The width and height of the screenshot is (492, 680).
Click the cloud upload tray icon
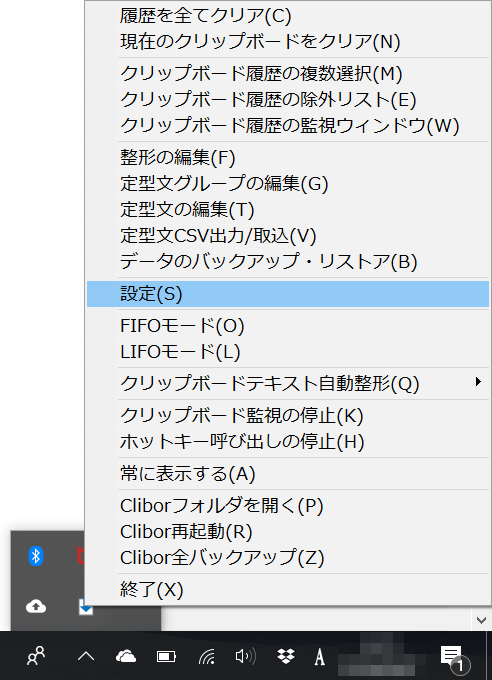point(36,606)
